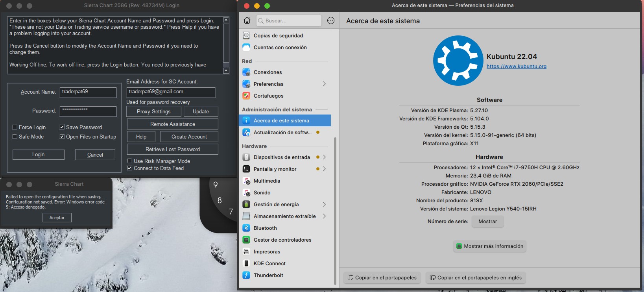
Task: Uncheck the Save Password checkbox
Action: coord(62,127)
